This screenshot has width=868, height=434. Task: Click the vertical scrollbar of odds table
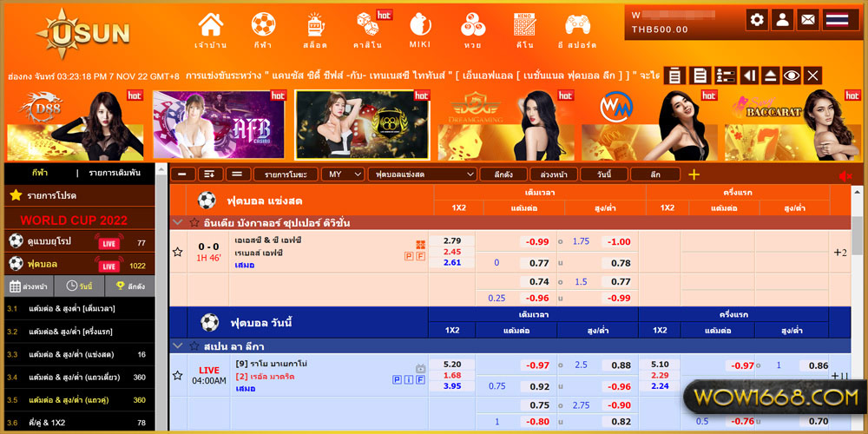pyautogui.click(x=857, y=233)
